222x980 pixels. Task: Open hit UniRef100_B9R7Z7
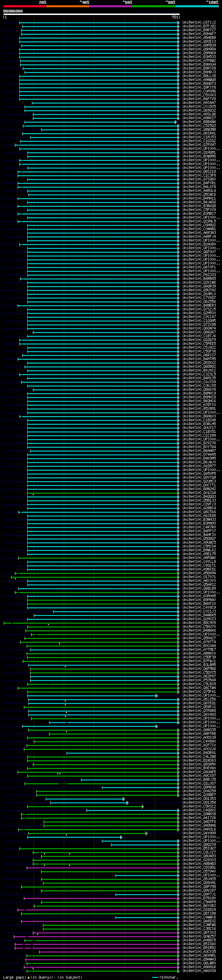[x=199, y=30]
